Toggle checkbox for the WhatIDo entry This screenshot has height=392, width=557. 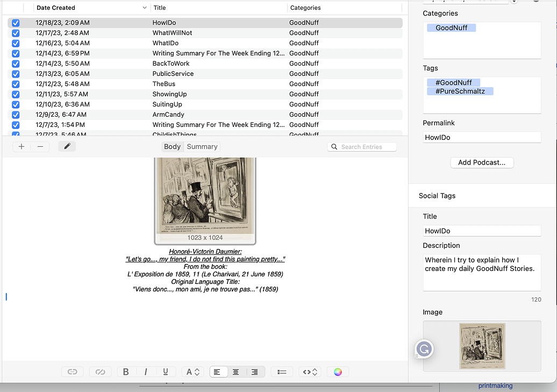[x=16, y=44]
